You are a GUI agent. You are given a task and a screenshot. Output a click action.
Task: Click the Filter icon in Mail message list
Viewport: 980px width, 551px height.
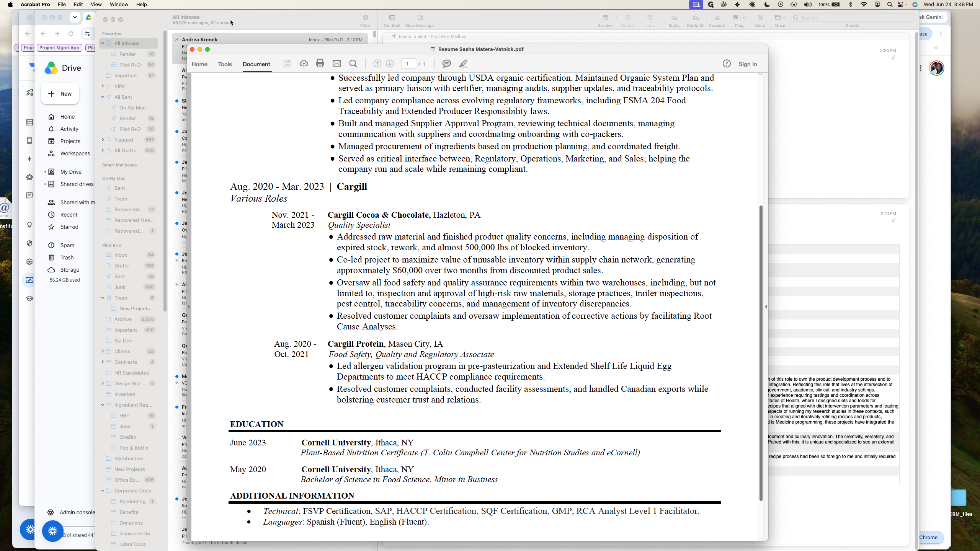pos(365,21)
